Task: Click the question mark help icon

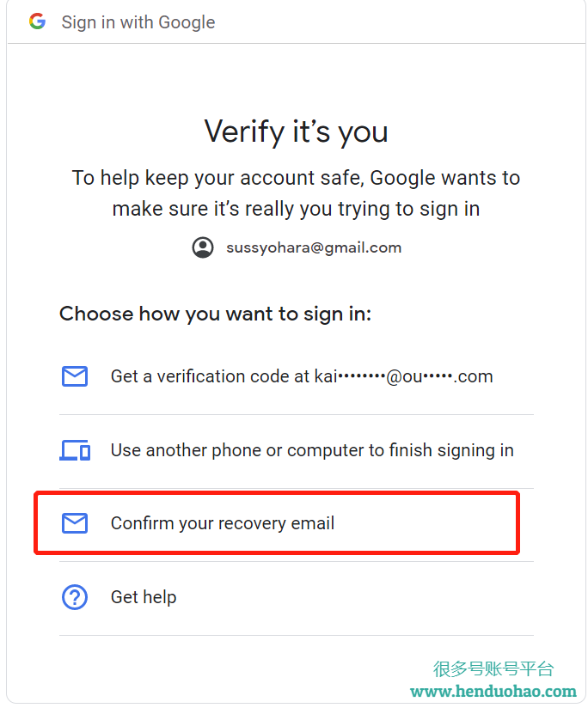Action: click(x=75, y=596)
